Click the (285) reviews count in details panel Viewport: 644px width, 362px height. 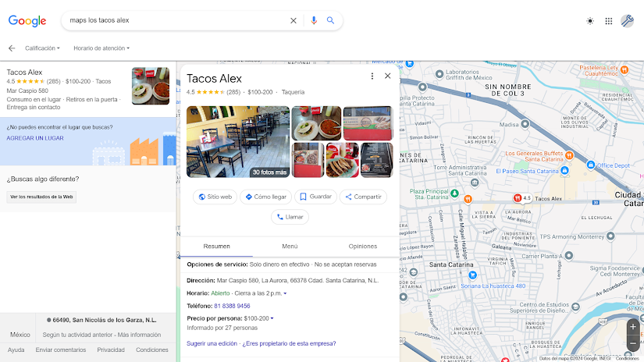233,92
